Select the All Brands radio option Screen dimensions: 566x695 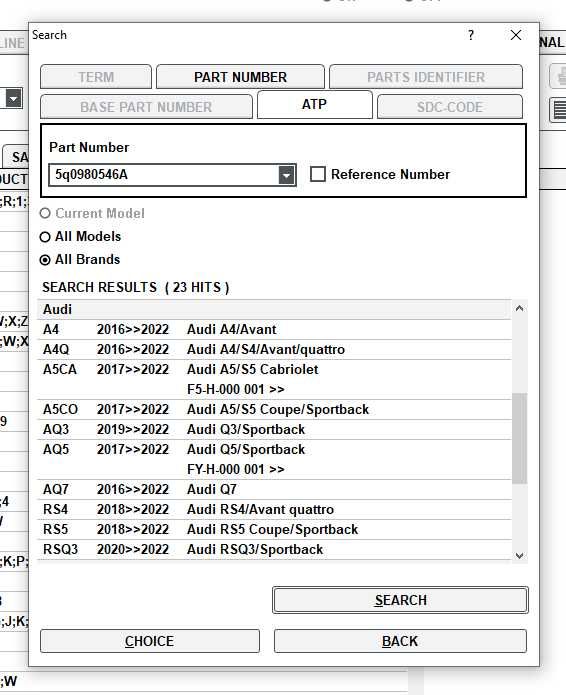point(80,260)
